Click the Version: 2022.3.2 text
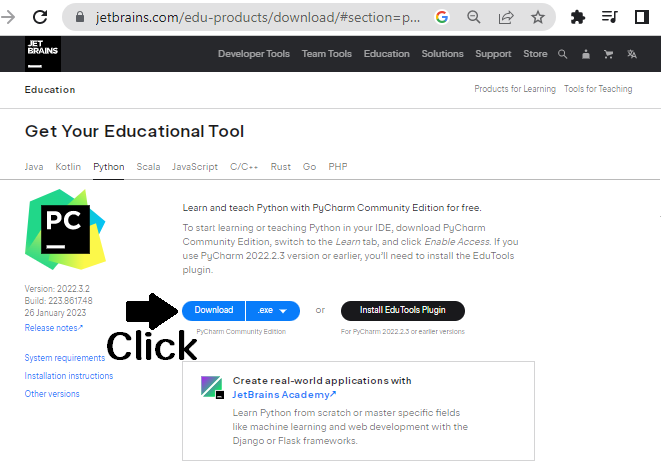 (57, 289)
